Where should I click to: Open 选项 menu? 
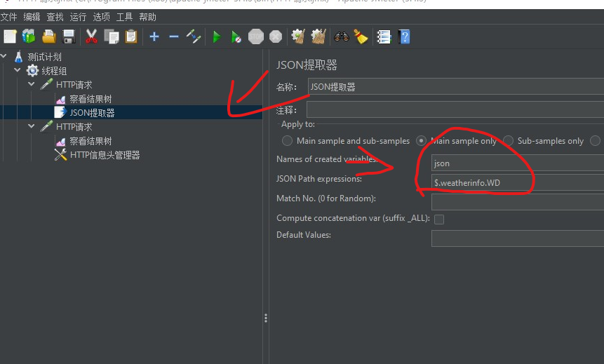pyautogui.click(x=101, y=17)
